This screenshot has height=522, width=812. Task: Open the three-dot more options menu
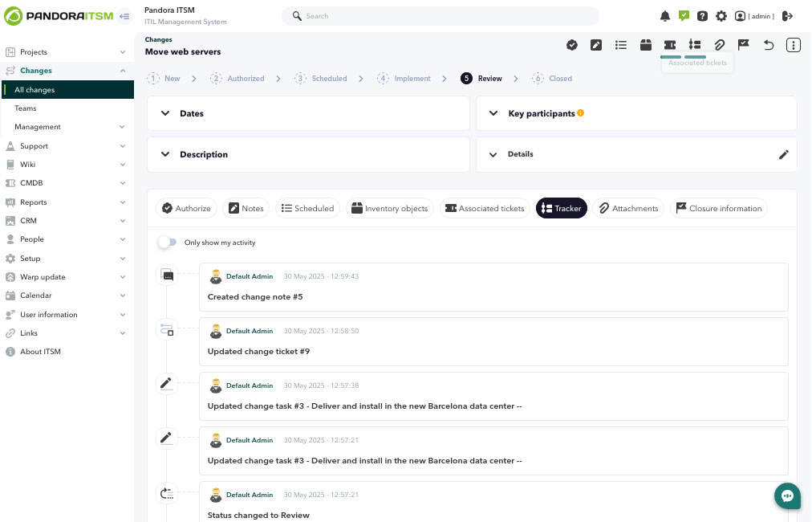click(793, 45)
